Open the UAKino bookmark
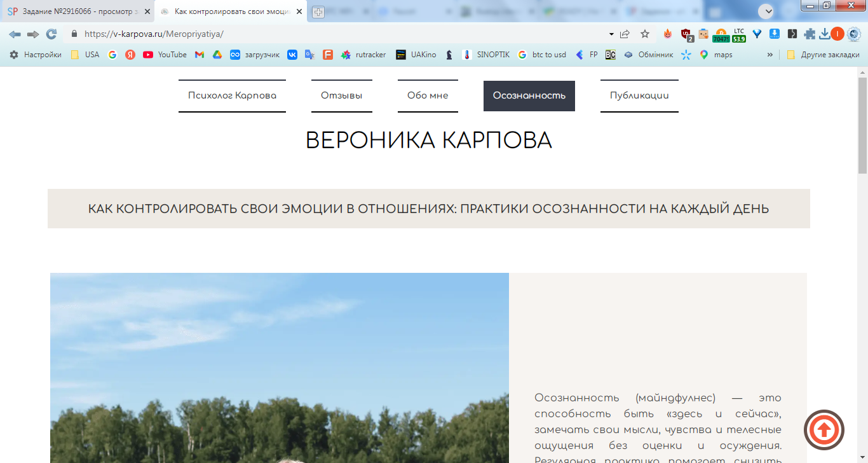The height and width of the screenshot is (463, 868). (416, 55)
